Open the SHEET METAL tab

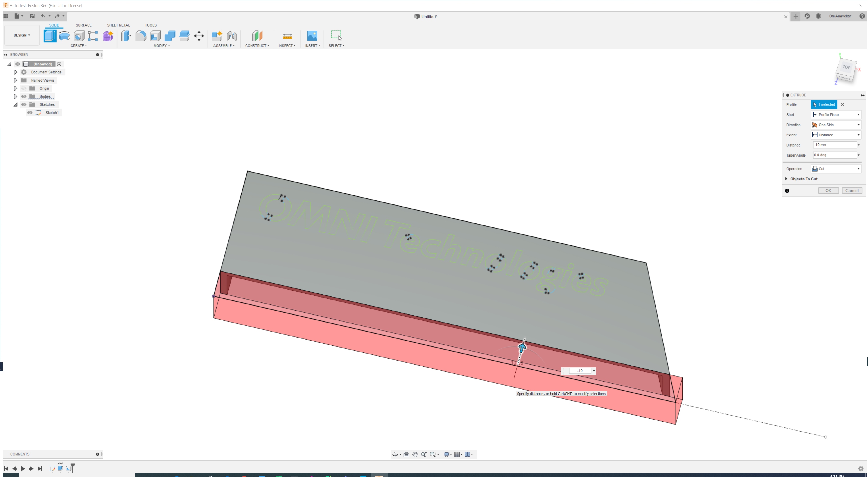118,25
